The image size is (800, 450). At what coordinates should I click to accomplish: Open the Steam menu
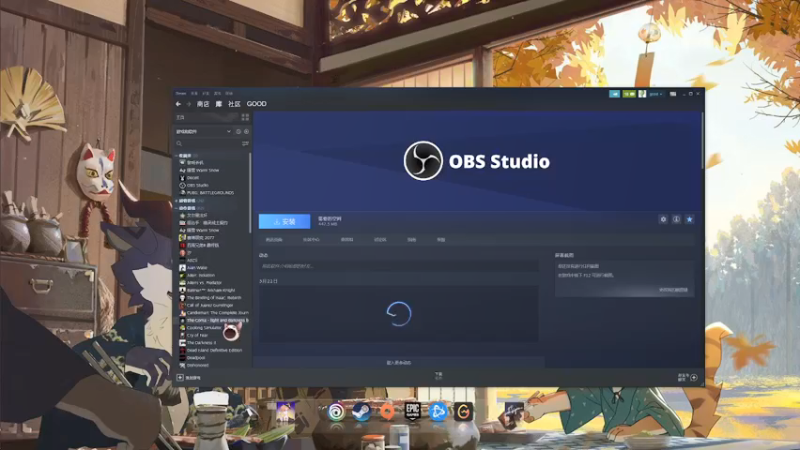pos(181,93)
